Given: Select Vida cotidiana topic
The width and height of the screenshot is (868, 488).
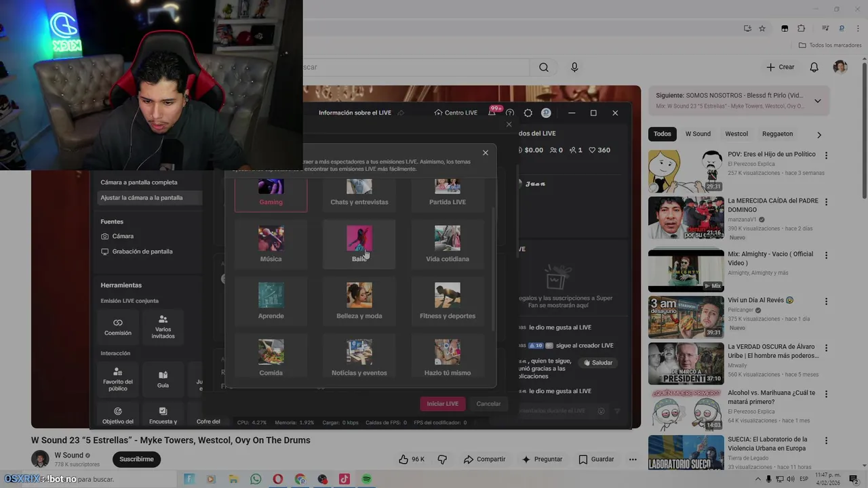Looking at the screenshot, I should coord(447,244).
